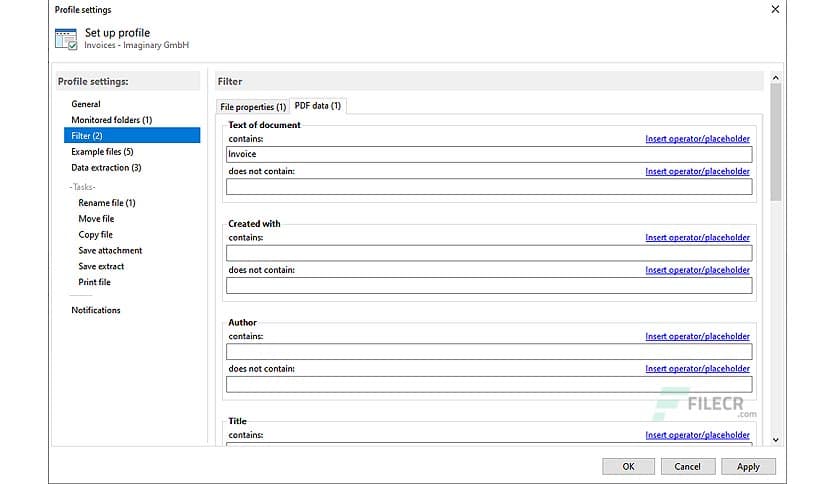Insert operator/placeholder for Text of document does not contain
Image resolution: width=836 pixels, height=484 pixels.
pos(697,171)
